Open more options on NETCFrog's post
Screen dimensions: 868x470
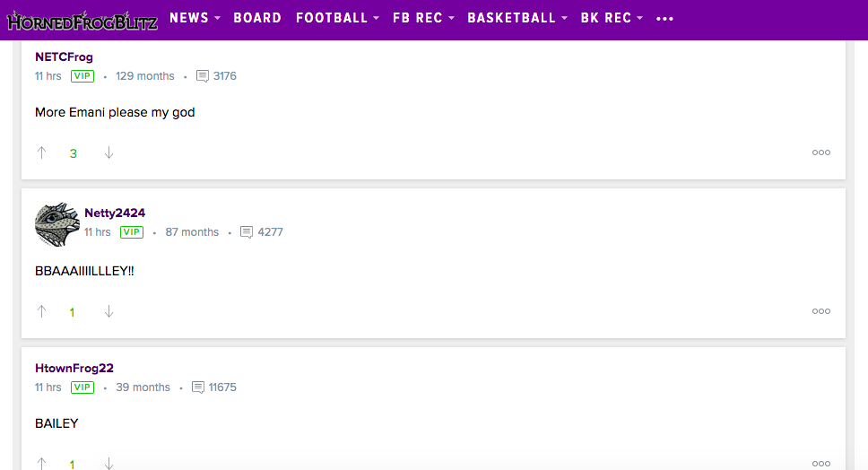821,152
